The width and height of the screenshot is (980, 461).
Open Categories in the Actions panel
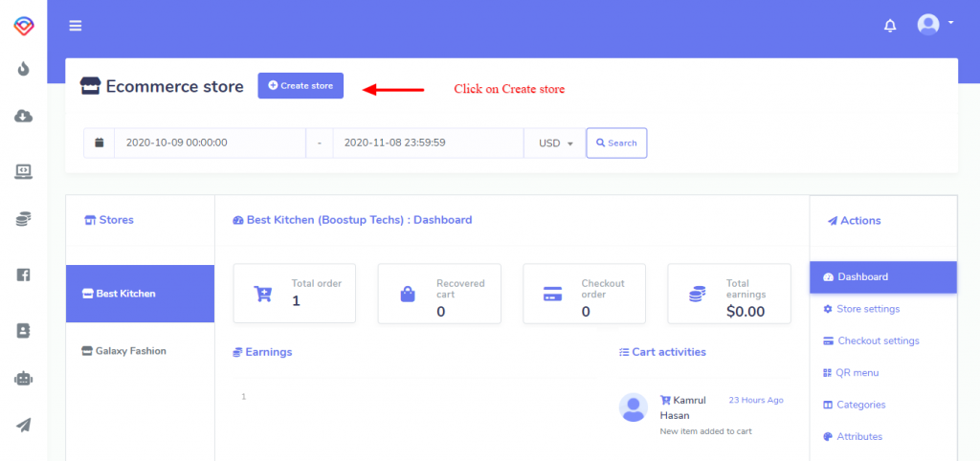[883, 405]
